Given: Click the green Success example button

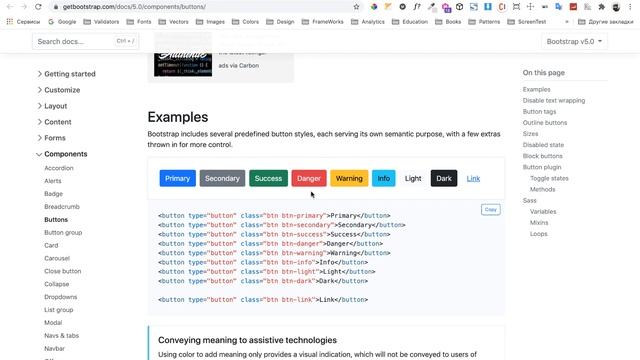Looking at the screenshot, I should [x=269, y=178].
